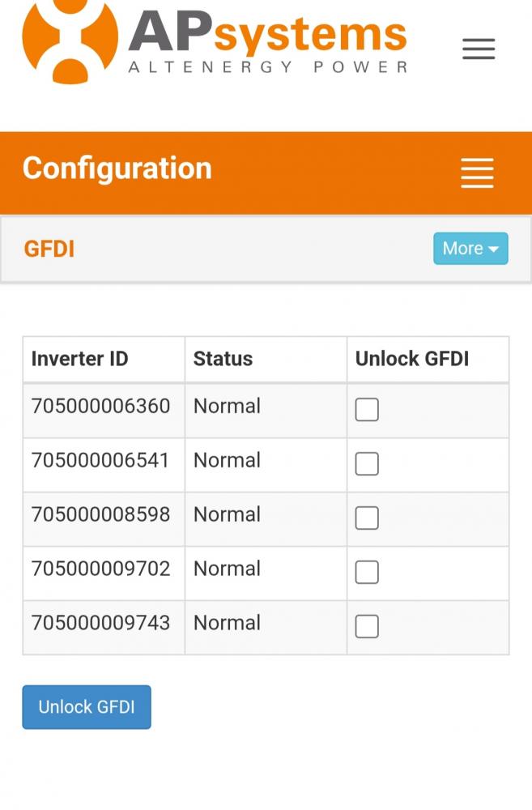Check Unlock GFDI for inverter 705000008598
The image size is (532, 810).
coord(367,518)
